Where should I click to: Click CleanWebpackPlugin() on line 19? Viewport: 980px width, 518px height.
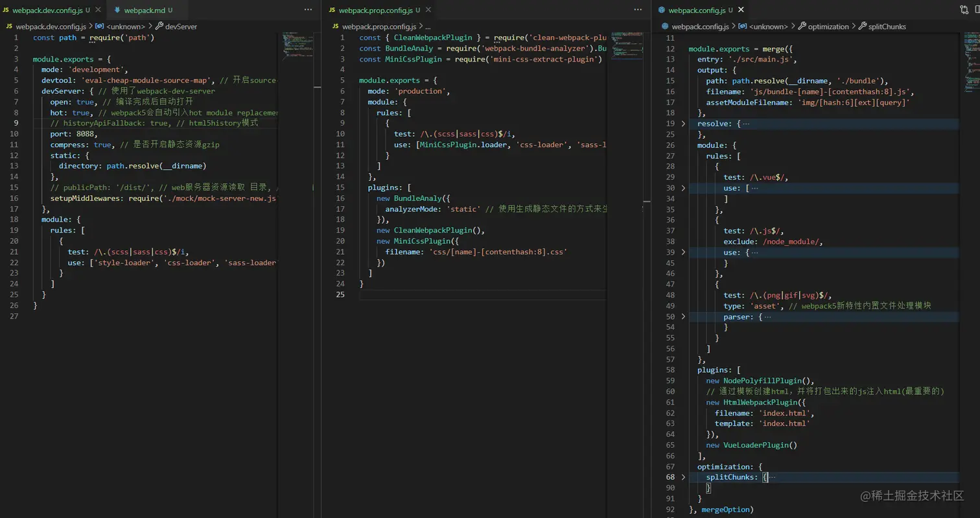coord(439,230)
